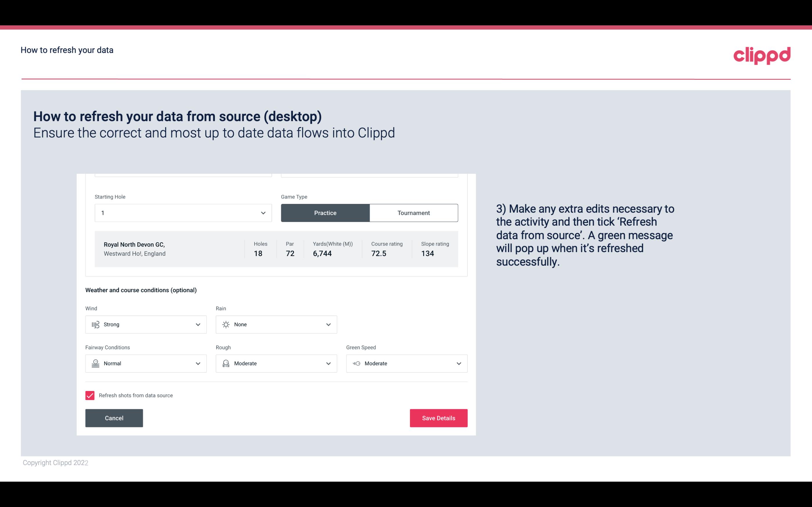This screenshot has width=812, height=507.
Task: Expand the Green Speed dropdown
Action: pyautogui.click(x=458, y=363)
